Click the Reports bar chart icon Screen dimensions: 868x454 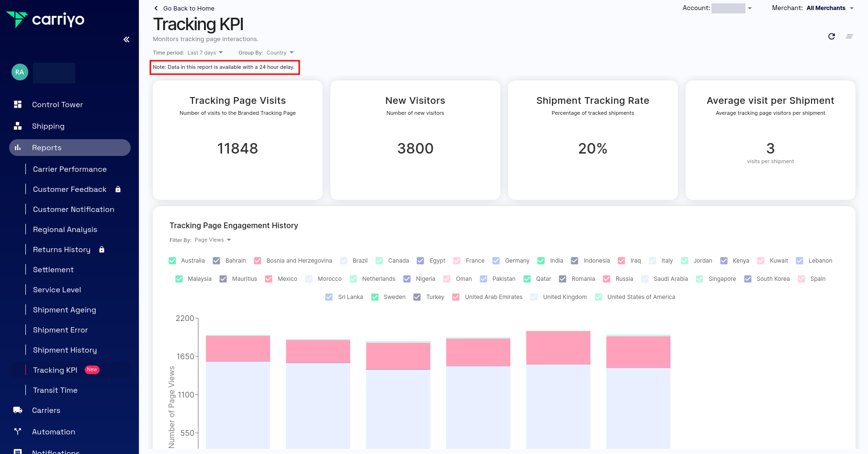[x=18, y=147]
